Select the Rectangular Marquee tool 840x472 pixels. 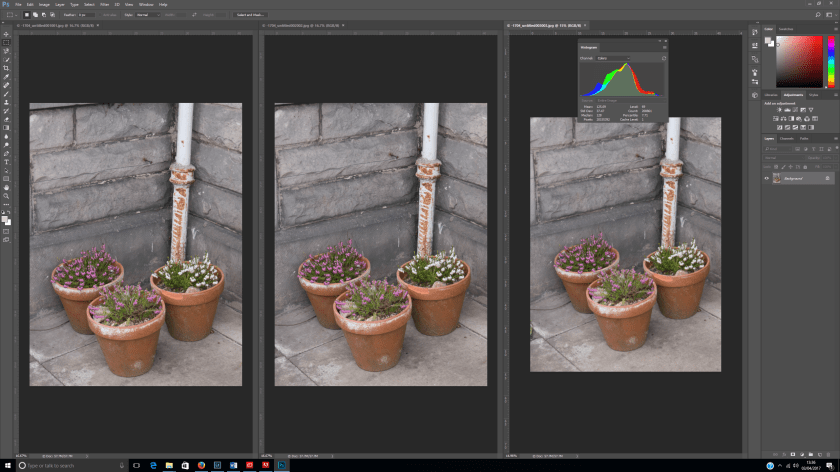tap(6, 42)
